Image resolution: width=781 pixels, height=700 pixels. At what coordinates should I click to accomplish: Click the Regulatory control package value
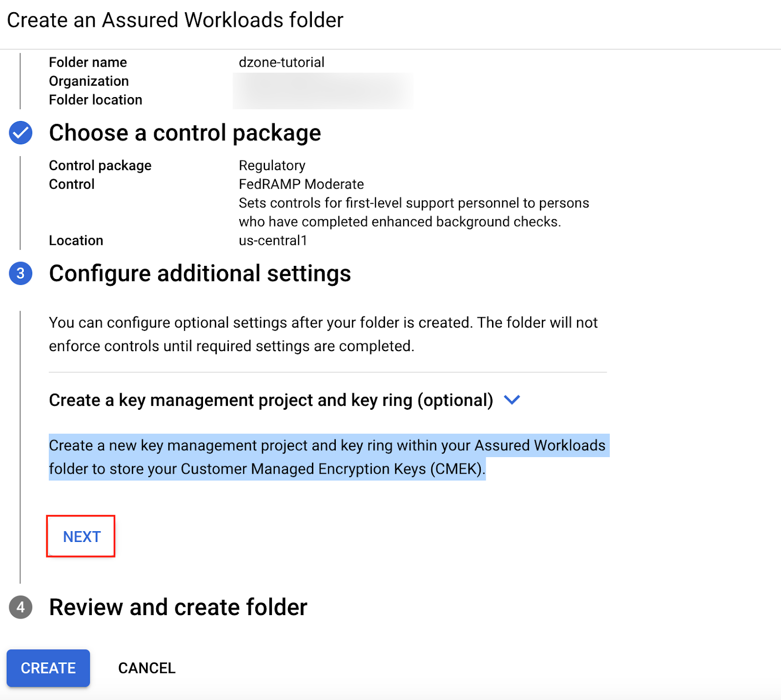click(272, 165)
